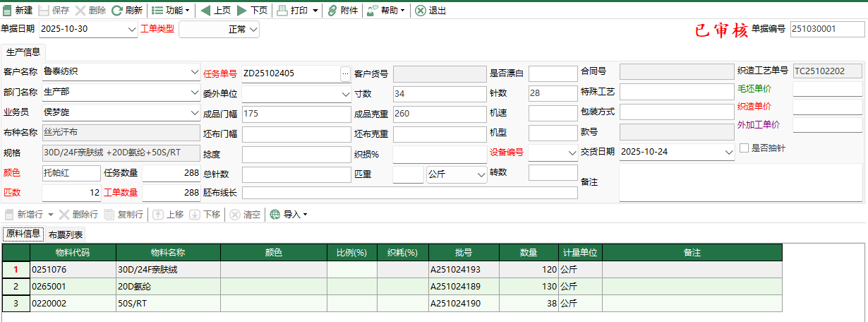Select batch cell A251024189
Viewport: 868px width, 322px height.
click(x=464, y=287)
